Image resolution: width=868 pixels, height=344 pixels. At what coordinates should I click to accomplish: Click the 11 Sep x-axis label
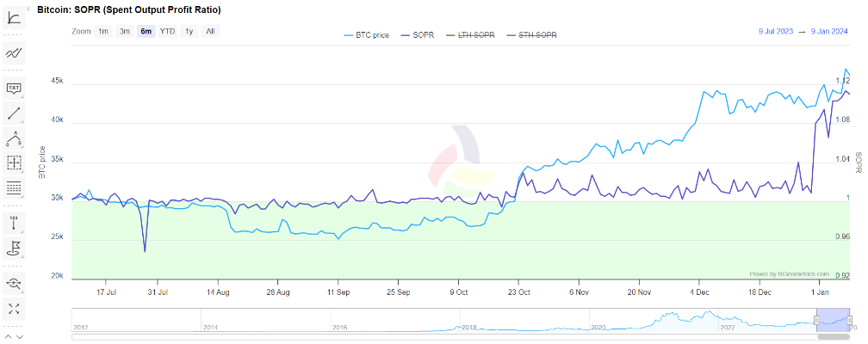(x=338, y=291)
